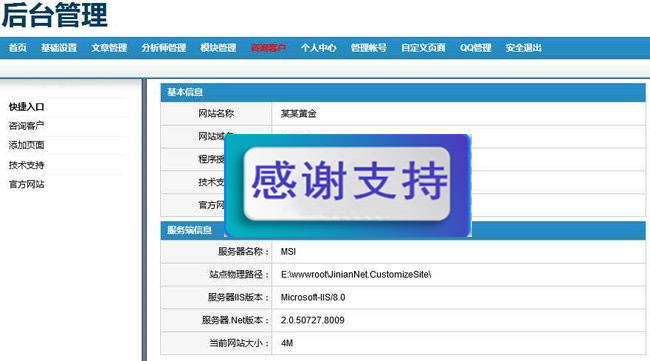
Task: Select the 某某黄金 site name value
Action: [x=298, y=114]
